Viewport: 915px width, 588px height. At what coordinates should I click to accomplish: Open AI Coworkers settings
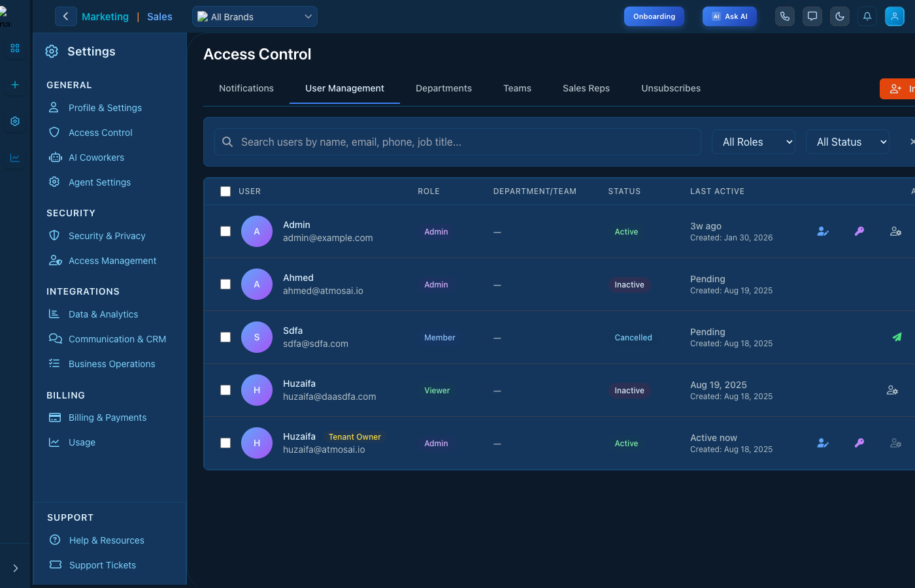pyautogui.click(x=96, y=157)
